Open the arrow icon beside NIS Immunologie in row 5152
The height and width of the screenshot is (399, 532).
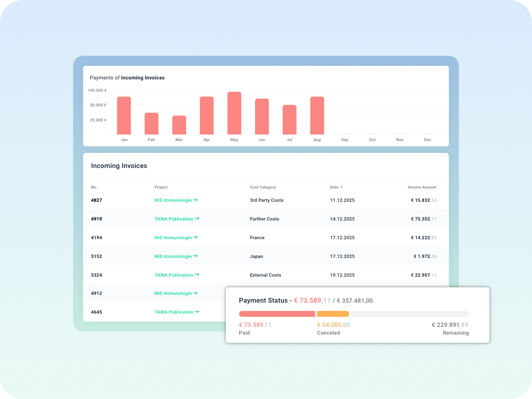[196, 256]
